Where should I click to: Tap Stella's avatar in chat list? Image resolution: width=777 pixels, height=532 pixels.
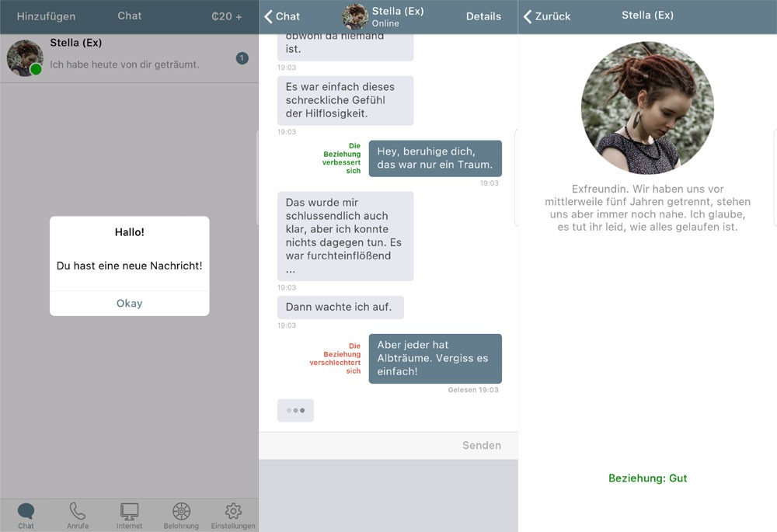(25, 58)
